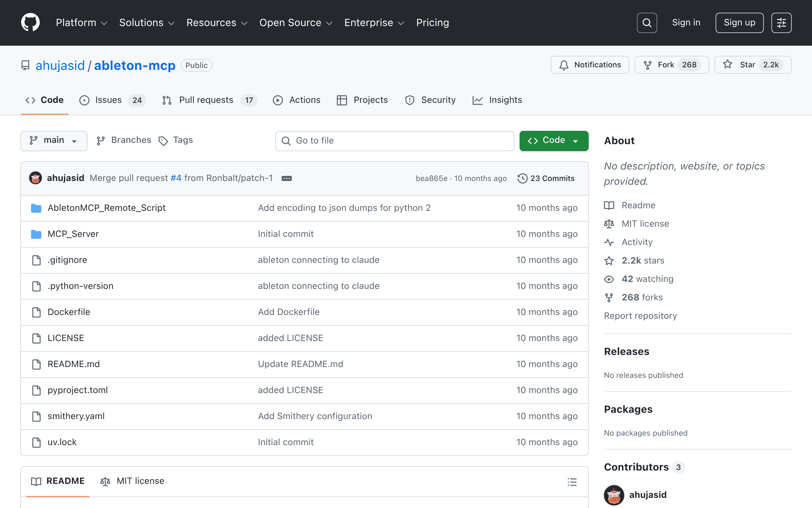Click the bea865e commit hash
This screenshot has height=508, width=812.
(431, 178)
